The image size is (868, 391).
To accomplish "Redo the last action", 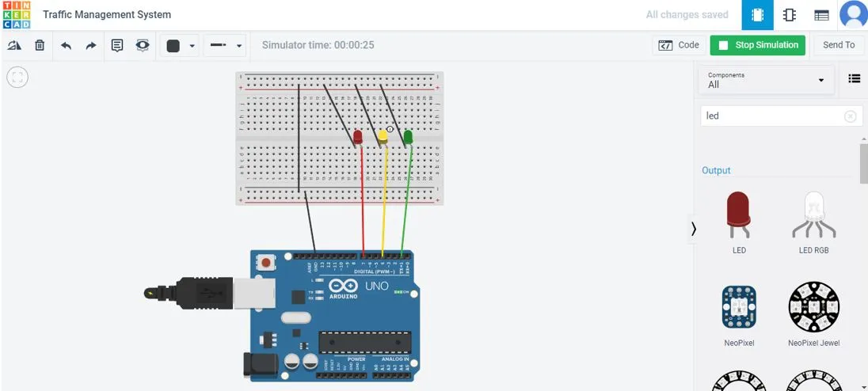I will (x=91, y=45).
